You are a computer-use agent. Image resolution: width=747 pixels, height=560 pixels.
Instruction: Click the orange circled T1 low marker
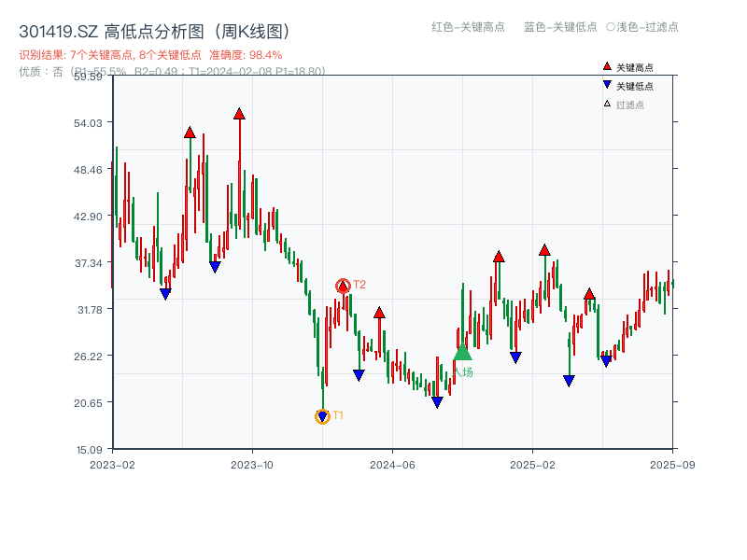coord(322,414)
